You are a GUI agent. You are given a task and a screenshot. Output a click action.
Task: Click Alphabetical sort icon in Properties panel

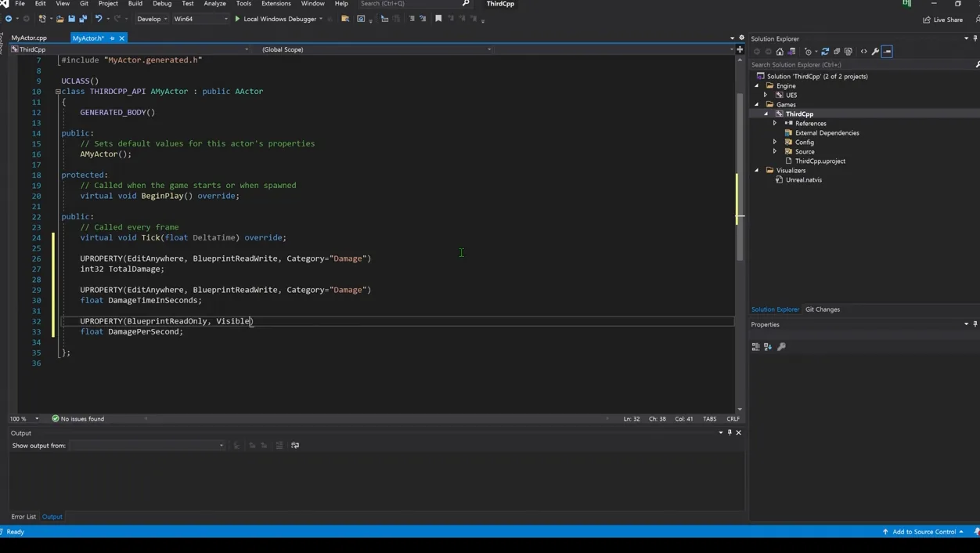click(768, 346)
